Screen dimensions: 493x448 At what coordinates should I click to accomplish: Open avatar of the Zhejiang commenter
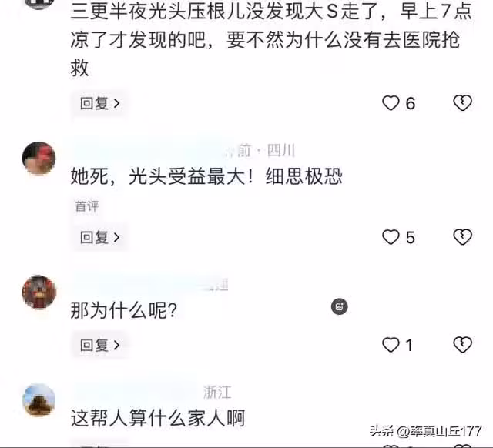coord(39,400)
